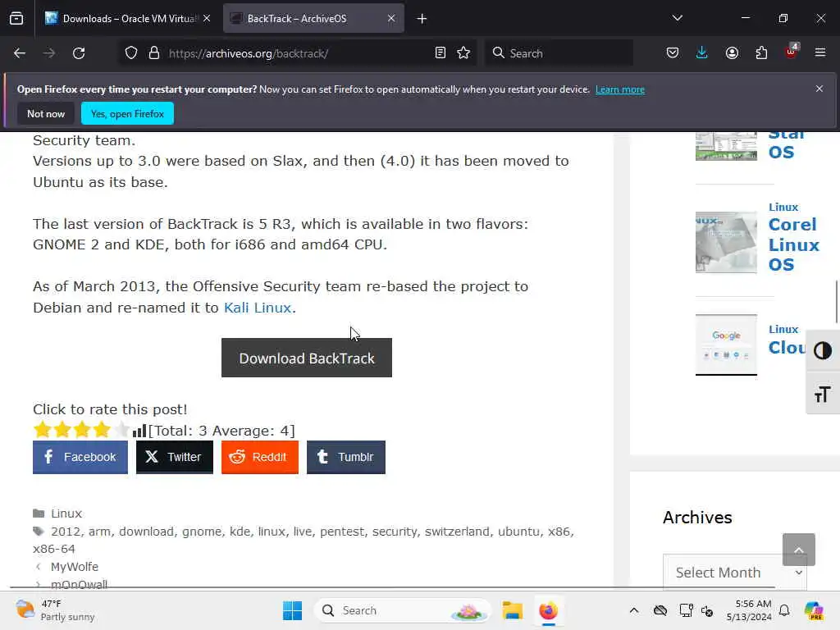Screen dimensions: 840x630
Task: Toggle high contrast mode
Action: point(823,351)
